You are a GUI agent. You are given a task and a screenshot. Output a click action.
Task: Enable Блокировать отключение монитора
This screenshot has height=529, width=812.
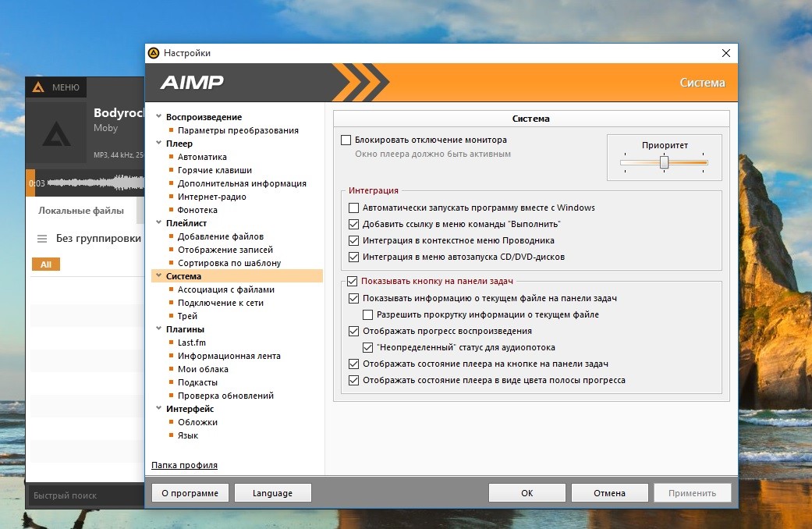(x=346, y=140)
